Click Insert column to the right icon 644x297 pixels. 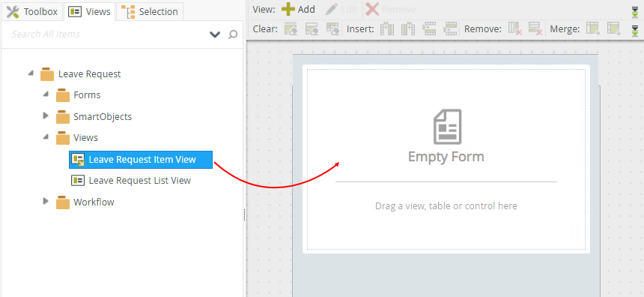click(x=408, y=28)
